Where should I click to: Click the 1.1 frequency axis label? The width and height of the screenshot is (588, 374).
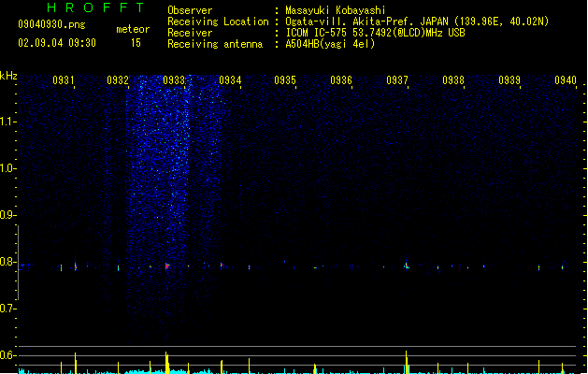(7, 122)
